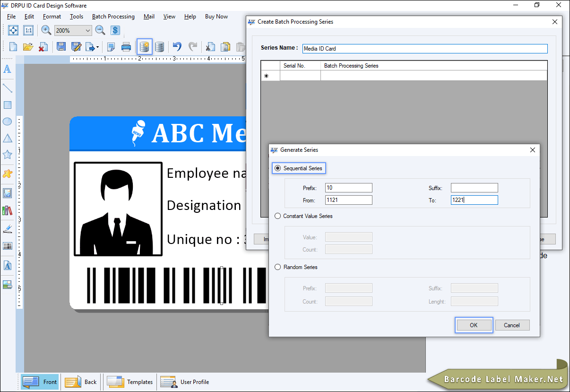
Task: Open the 200% zoom level dropdown
Action: pos(87,30)
